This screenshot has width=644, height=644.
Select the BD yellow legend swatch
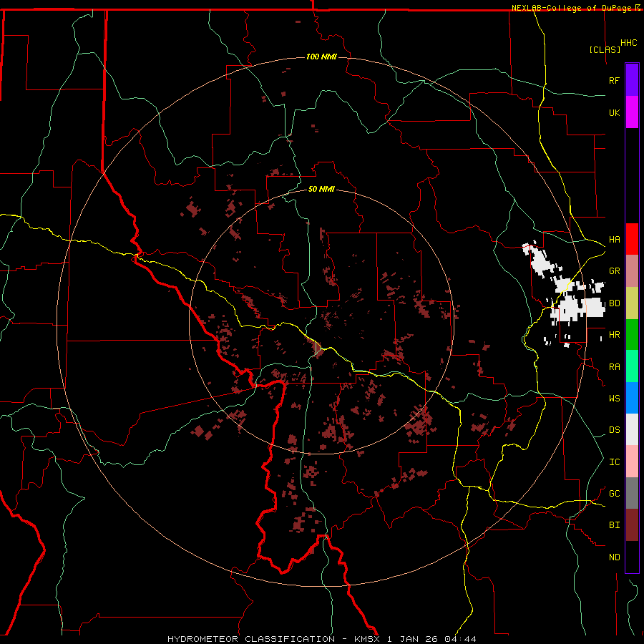[632, 303]
